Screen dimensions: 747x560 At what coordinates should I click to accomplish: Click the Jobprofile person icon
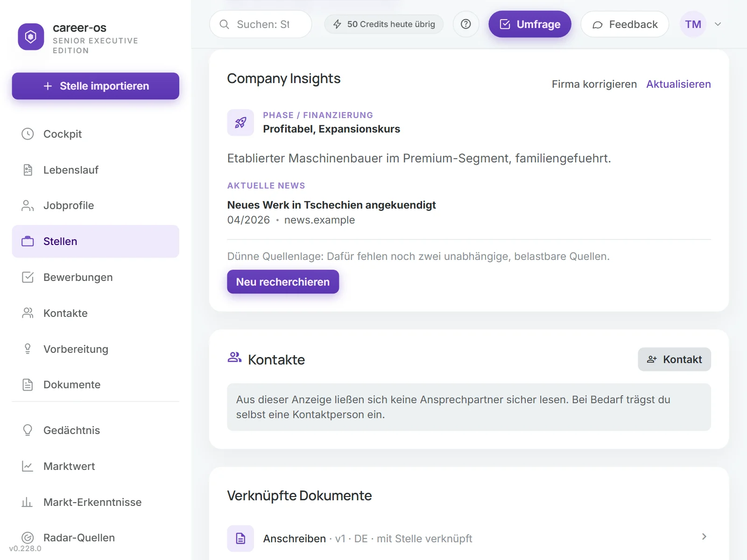[28, 205]
